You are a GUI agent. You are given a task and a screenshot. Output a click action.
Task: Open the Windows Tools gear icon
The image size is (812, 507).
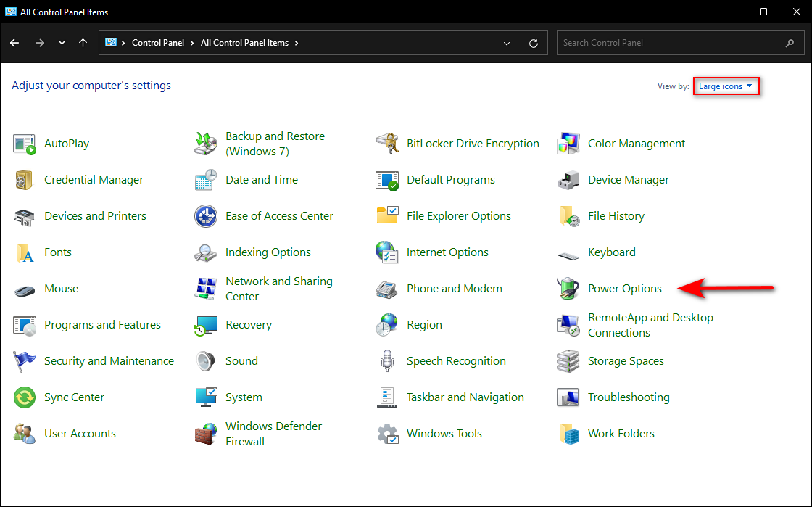[x=387, y=434]
